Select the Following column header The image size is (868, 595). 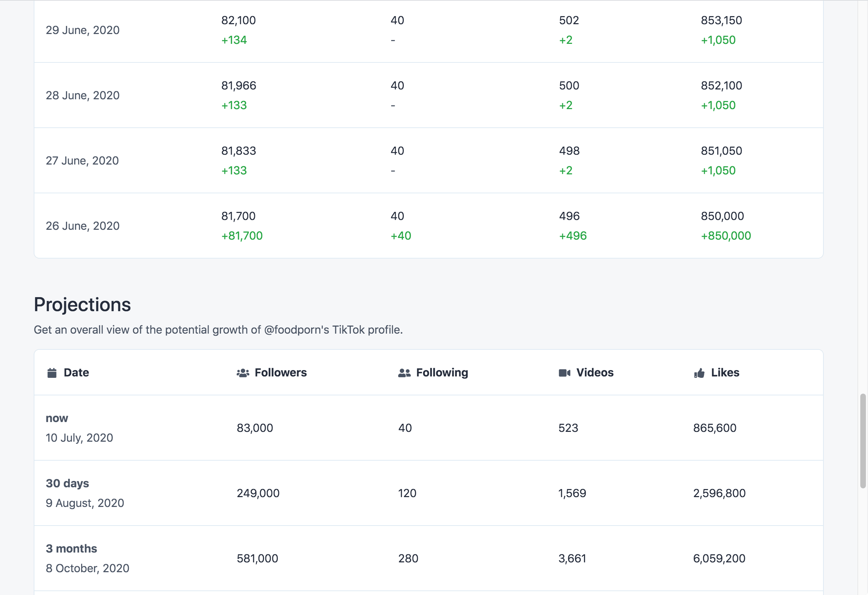click(442, 372)
